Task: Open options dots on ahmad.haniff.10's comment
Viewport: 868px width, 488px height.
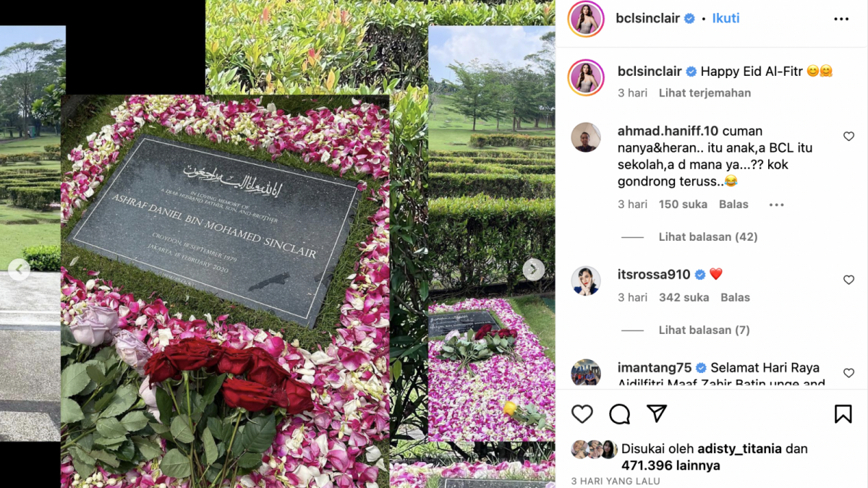Action: coord(777,205)
